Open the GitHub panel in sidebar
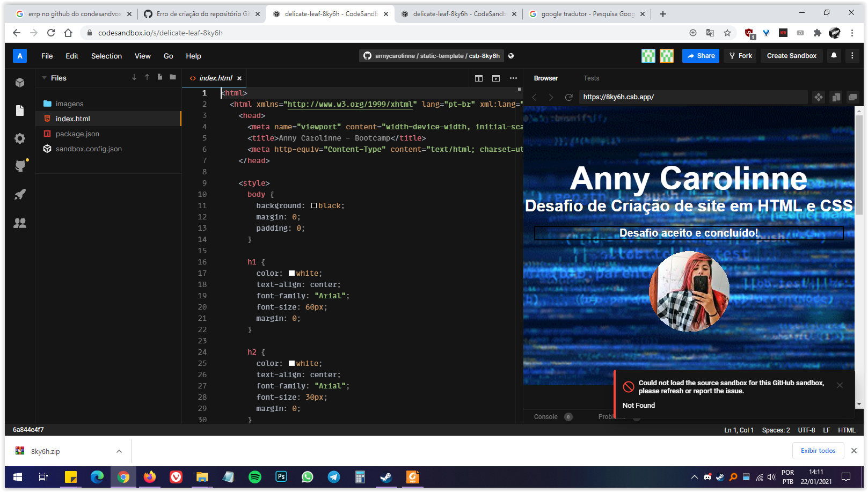This screenshot has height=492, width=868. point(20,166)
